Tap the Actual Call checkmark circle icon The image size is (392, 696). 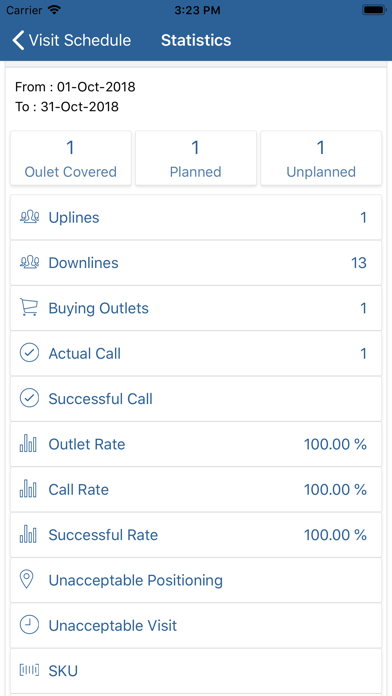(x=29, y=353)
